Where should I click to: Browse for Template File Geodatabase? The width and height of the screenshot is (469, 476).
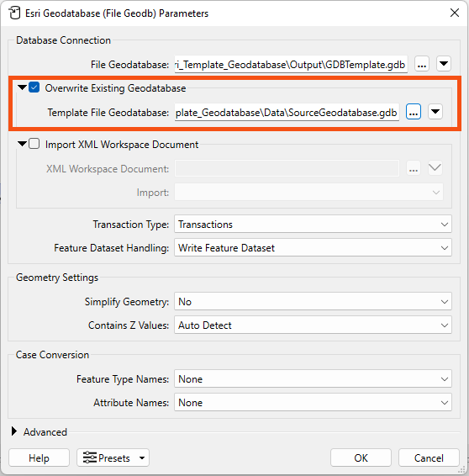(414, 112)
